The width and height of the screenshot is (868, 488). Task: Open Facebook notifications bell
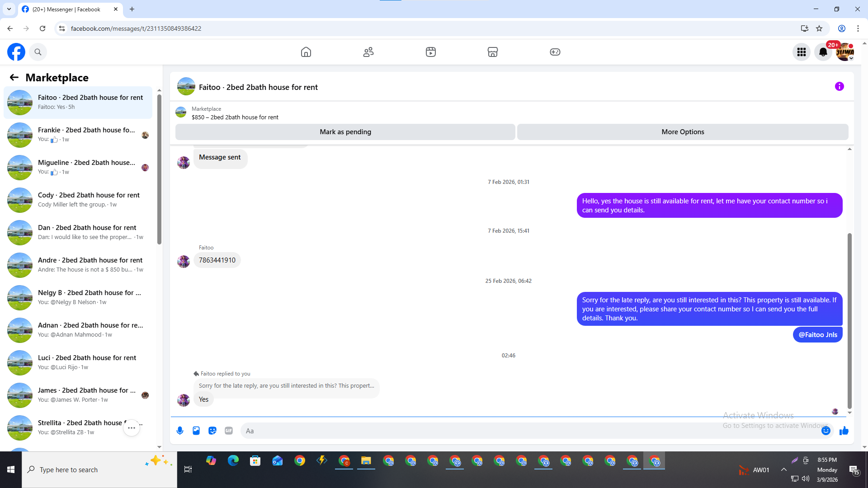coord(823,52)
